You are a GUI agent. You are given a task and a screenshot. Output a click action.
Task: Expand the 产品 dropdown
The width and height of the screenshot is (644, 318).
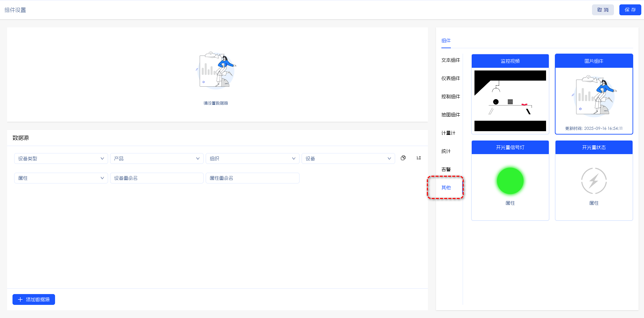pos(157,158)
